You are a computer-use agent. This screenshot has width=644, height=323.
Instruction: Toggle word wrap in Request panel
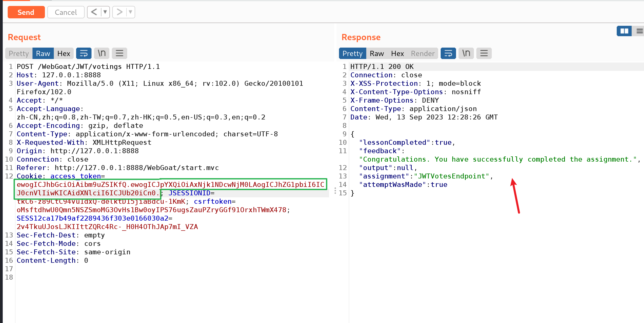(84, 53)
